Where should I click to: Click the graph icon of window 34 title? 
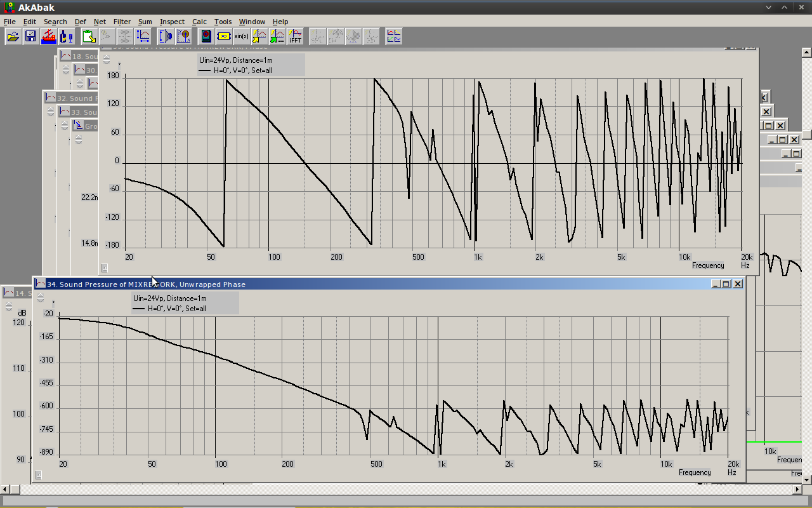[41, 284]
